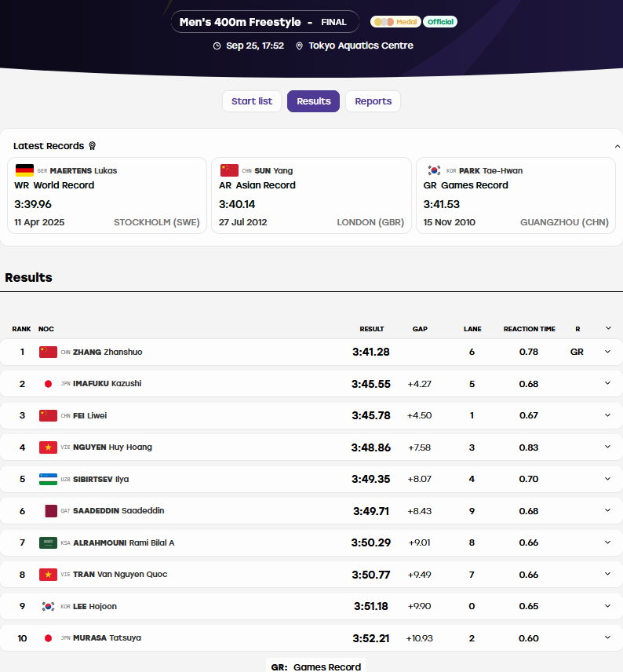Viewport: 623px width, 672px height.
Task: Click the Medal badge in the header
Action: click(395, 22)
